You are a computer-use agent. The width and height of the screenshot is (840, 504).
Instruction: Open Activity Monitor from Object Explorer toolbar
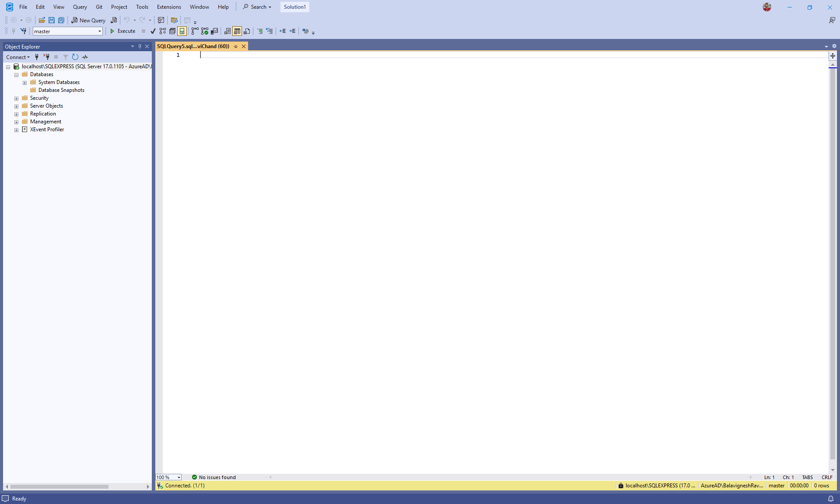[85, 57]
